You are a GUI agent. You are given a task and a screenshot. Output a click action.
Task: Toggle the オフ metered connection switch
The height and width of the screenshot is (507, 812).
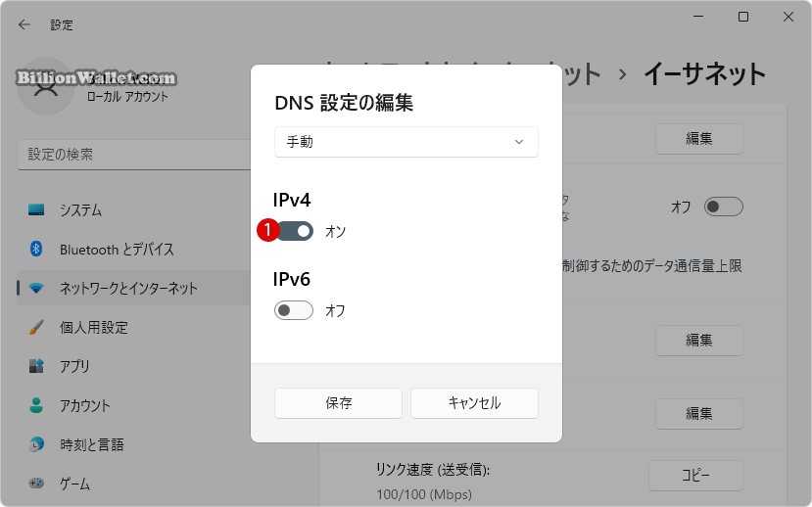tap(724, 207)
